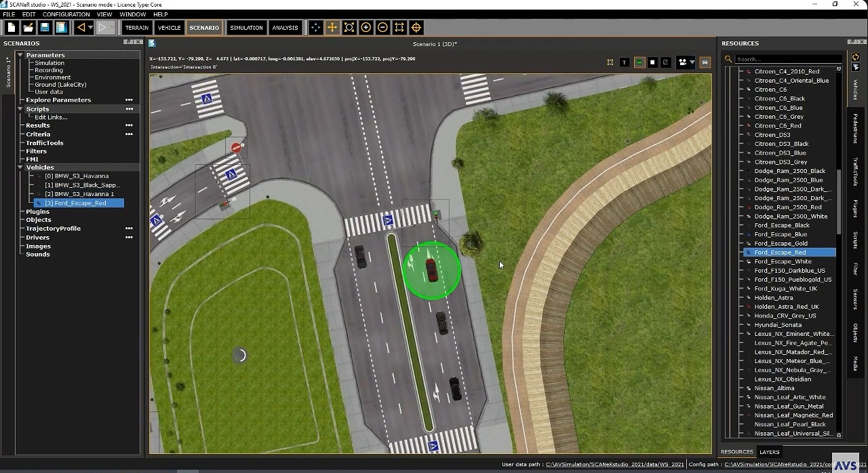Close the Resources panel
The image size is (868, 473).
click(861, 42)
